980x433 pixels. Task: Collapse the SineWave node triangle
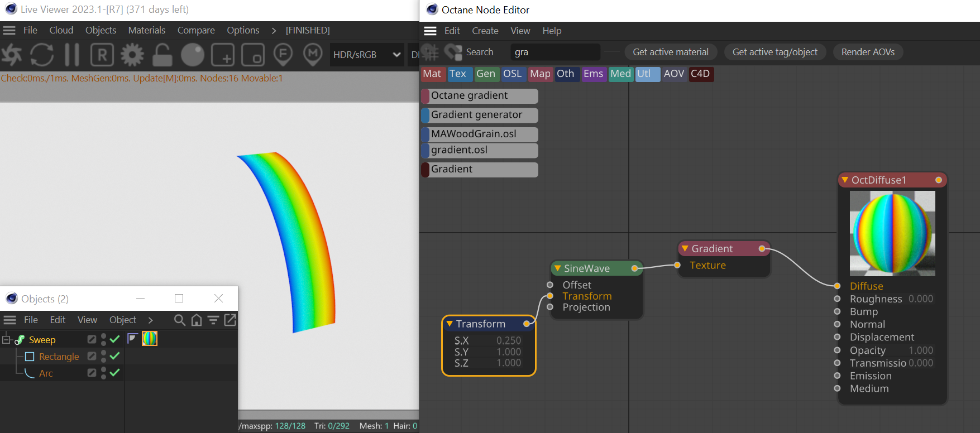(x=557, y=268)
